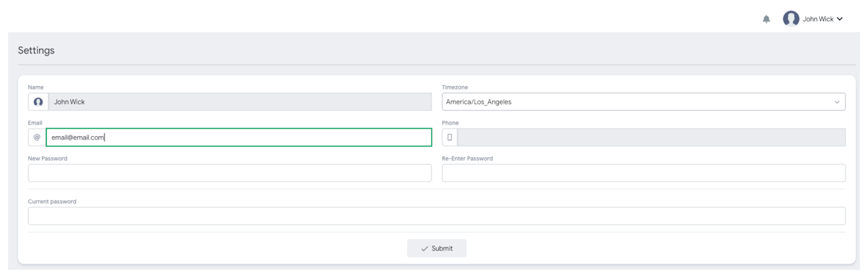Click the @ icon beside Email field
The image size is (868, 273).
click(37, 138)
